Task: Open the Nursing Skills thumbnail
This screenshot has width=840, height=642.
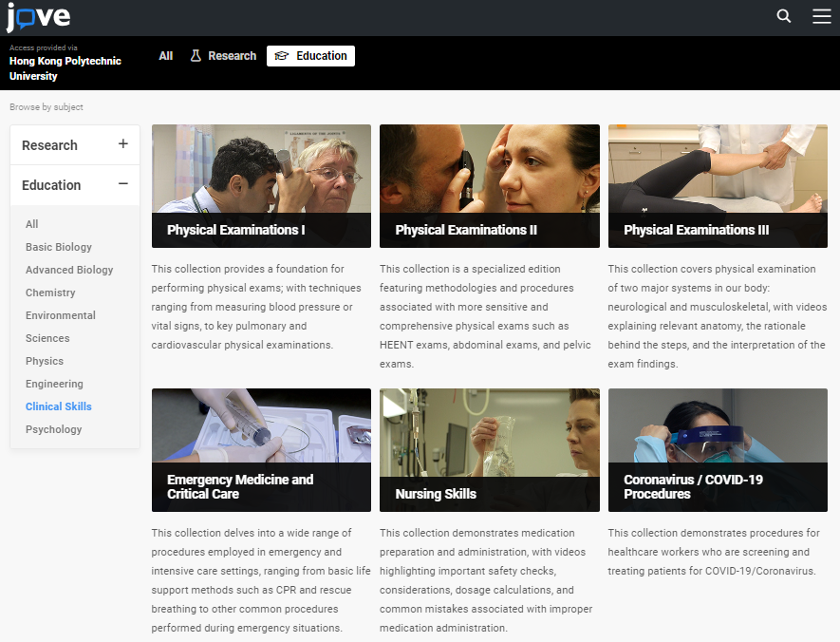Action: click(x=490, y=450)
